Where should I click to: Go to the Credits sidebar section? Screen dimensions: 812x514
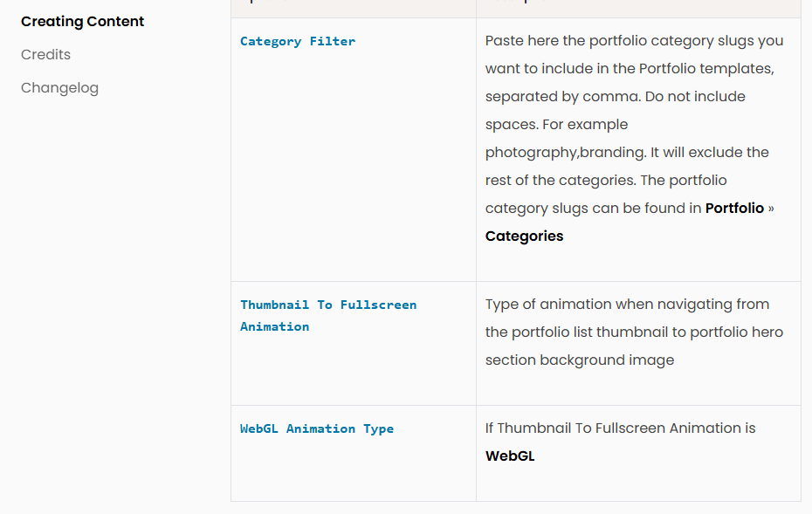click(45, 54)
